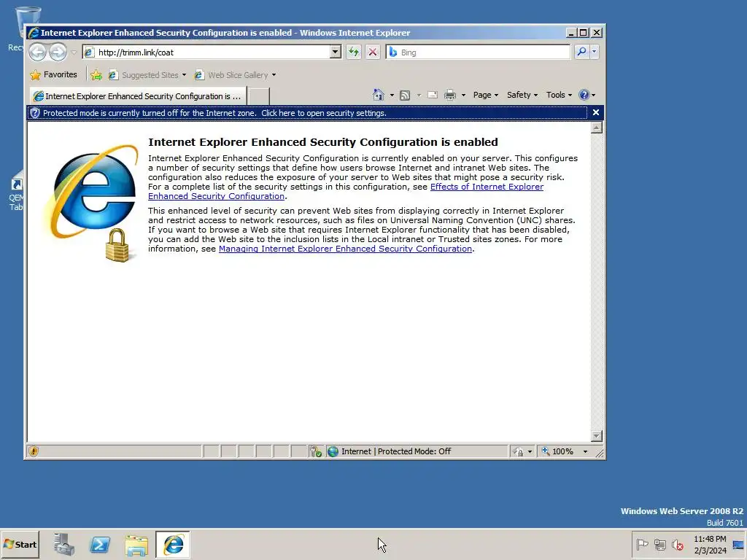Run search with the magnifying glass icon
Screen dimensions: 747x560
(x=581, y=52)
